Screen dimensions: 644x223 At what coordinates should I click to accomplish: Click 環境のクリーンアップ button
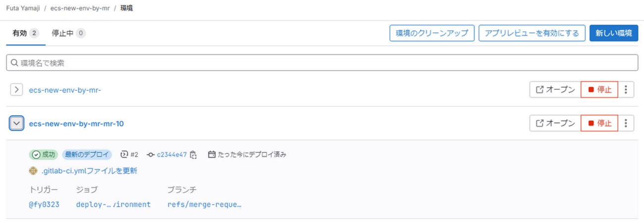click(432, 33)
